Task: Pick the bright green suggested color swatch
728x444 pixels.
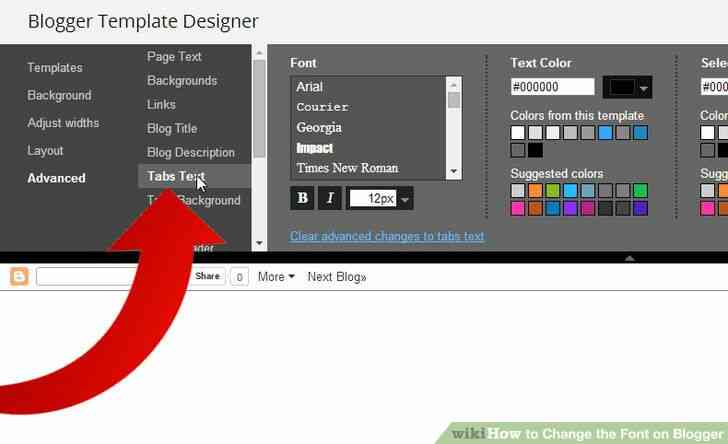Action: [x=640, y=190]
